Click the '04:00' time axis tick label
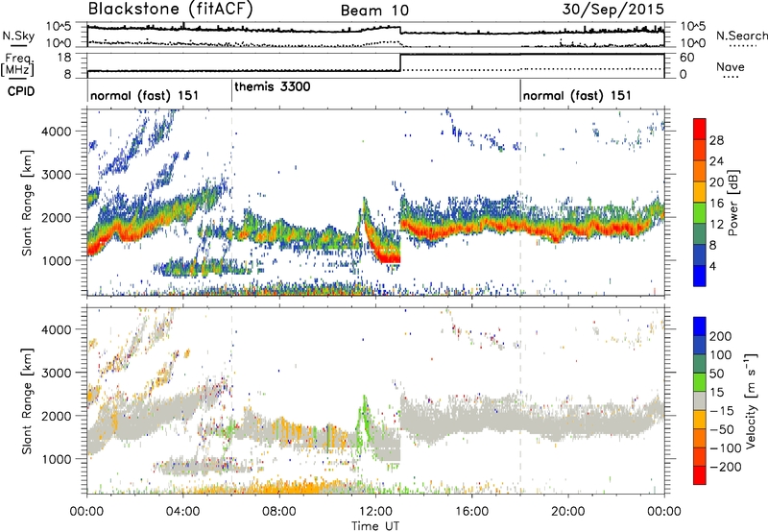 tap(183, 512)
